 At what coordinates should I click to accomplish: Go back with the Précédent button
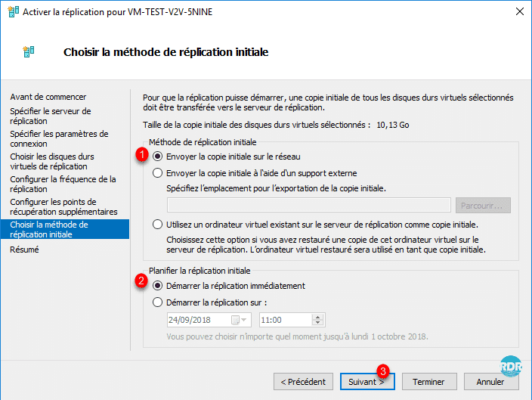click(x=303, y=382)
